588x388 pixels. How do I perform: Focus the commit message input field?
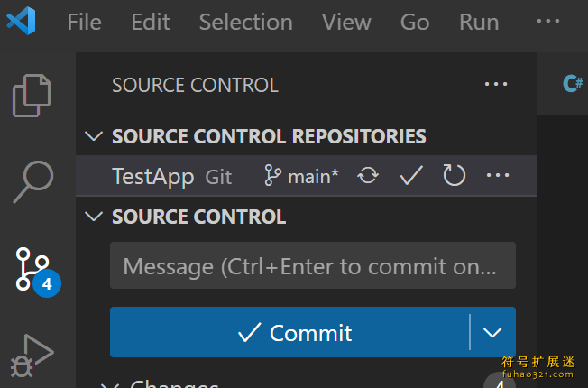point(313,265)
